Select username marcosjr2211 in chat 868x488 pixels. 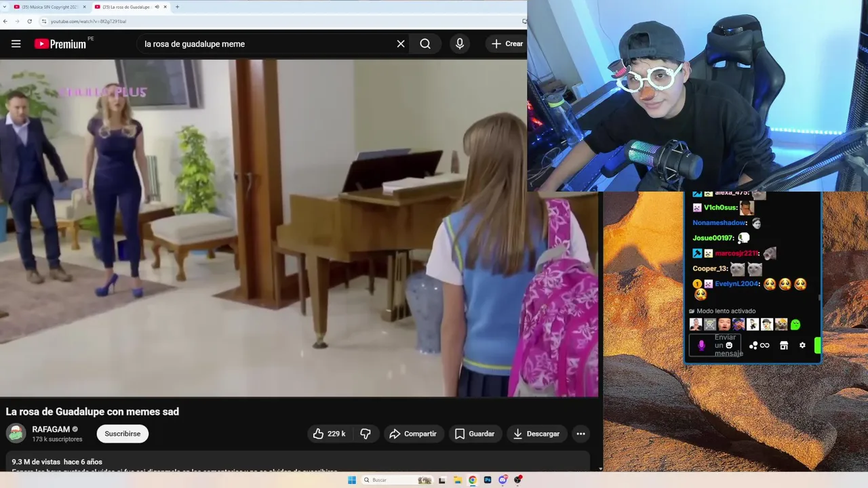click(x=736, y=253)
